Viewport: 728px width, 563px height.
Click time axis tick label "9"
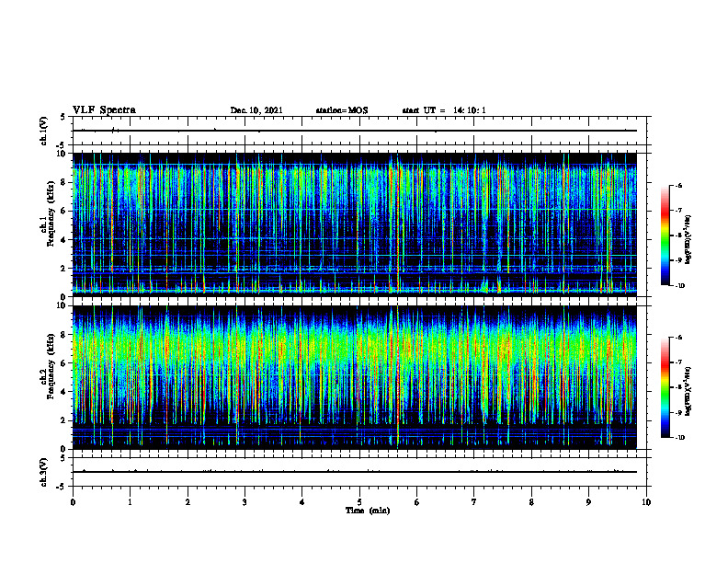[588, 502]
